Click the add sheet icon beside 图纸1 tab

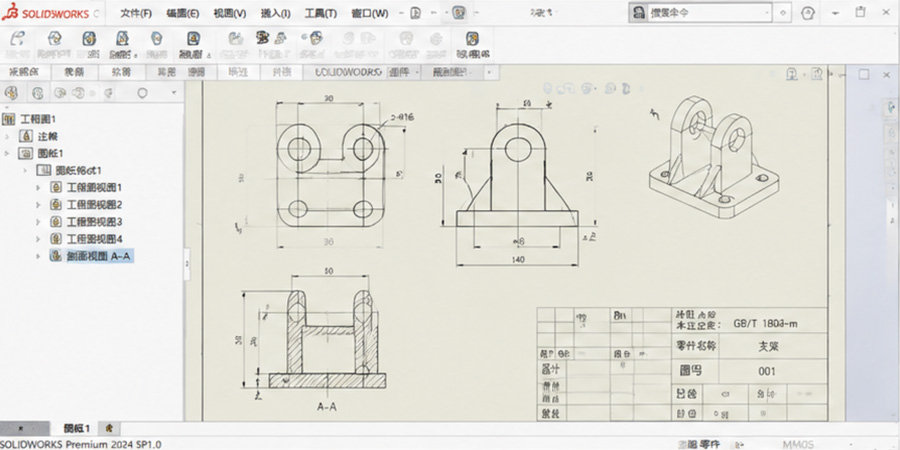(x=110, y=429)
